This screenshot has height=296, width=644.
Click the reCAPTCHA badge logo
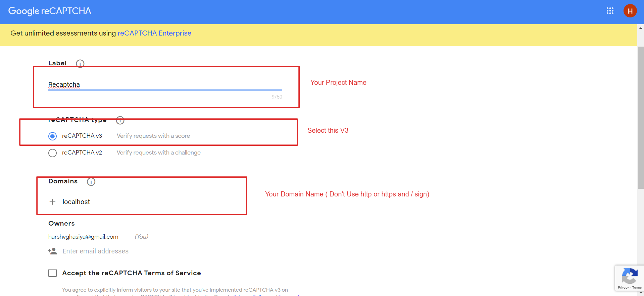[630, 276]
